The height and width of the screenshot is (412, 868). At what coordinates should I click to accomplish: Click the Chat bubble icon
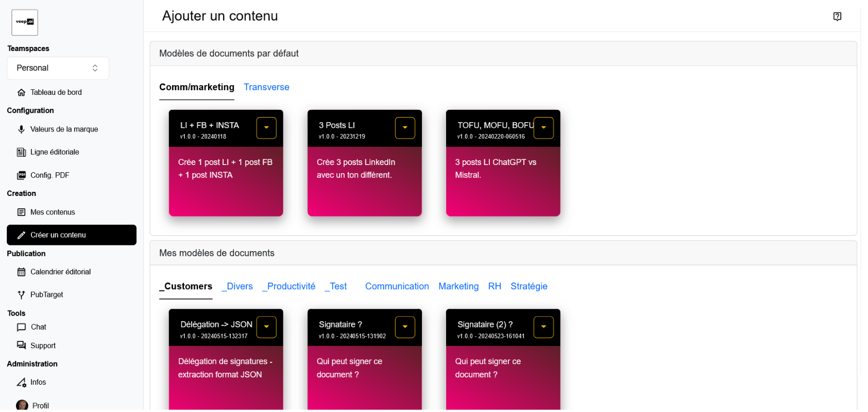(21, 327)
